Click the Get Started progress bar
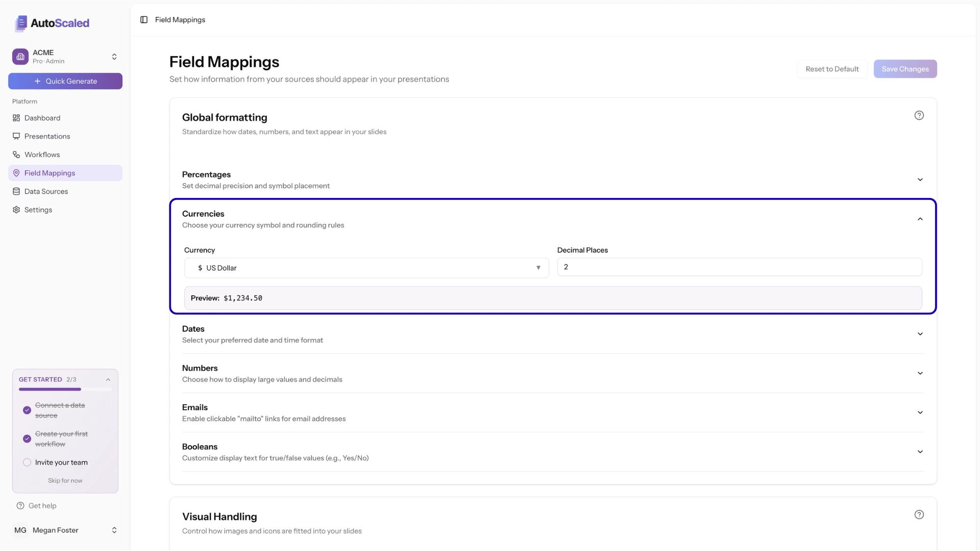 (65, 389)
